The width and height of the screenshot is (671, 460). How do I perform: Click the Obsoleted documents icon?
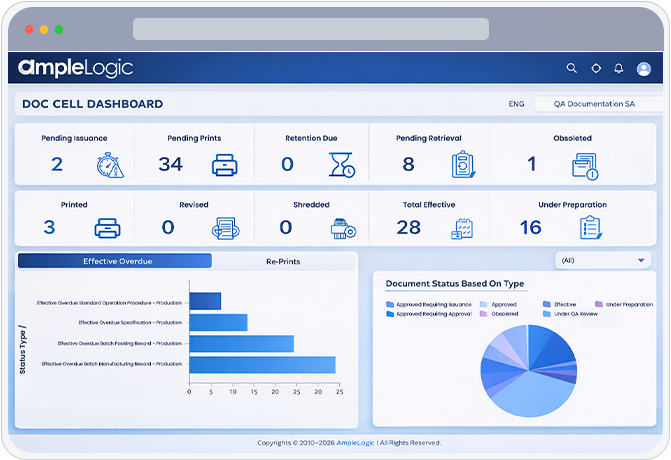[585, 165]
